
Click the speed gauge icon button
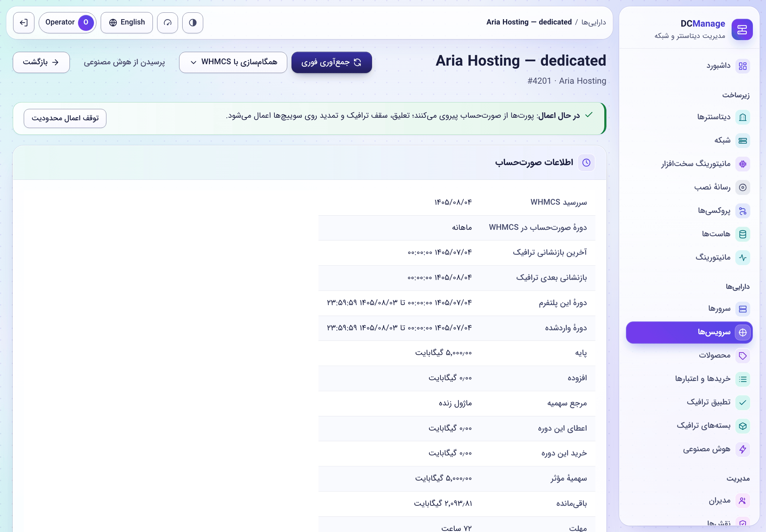(167, 23)
